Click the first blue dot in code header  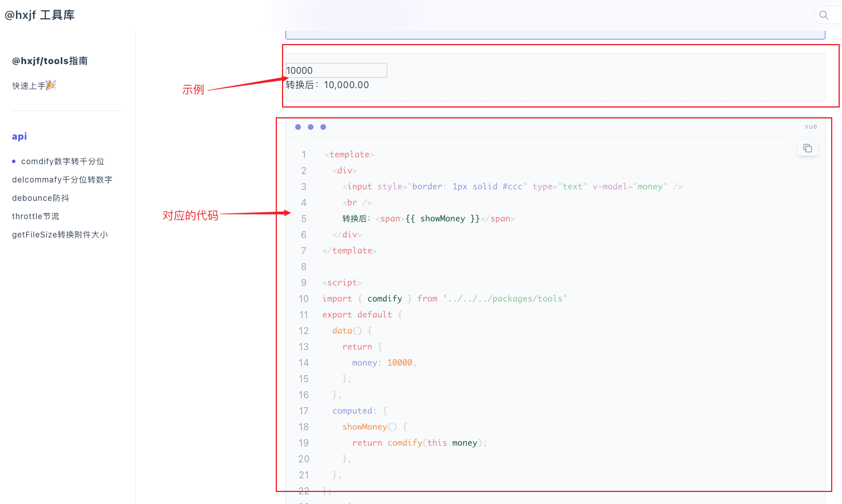click(298, 127)
